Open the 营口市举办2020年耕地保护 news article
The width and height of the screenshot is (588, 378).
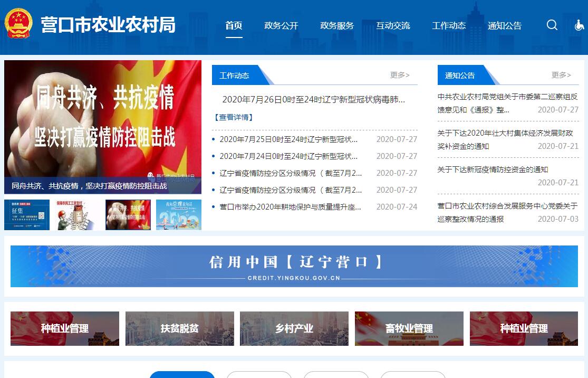(290, 207)
